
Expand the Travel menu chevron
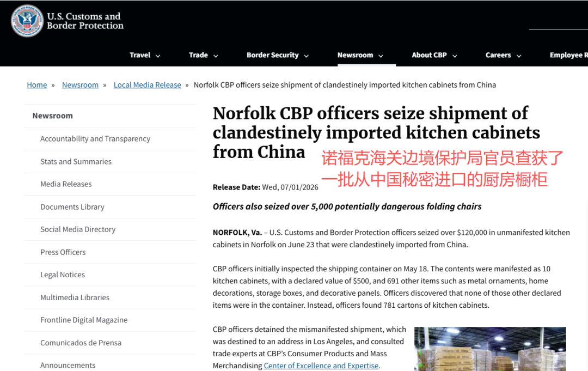pyautogui.click(x=158, y=56)
